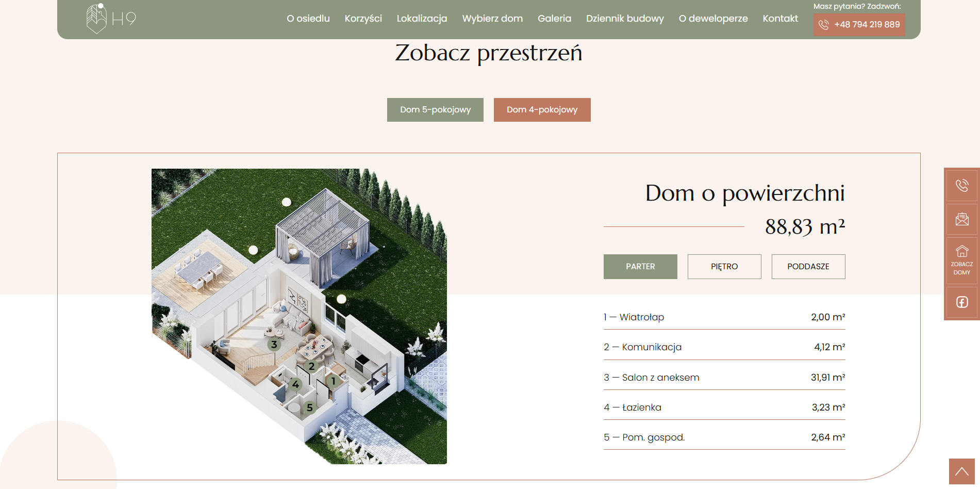
Task: Click the H9 logo in the header
Action: 111,19
